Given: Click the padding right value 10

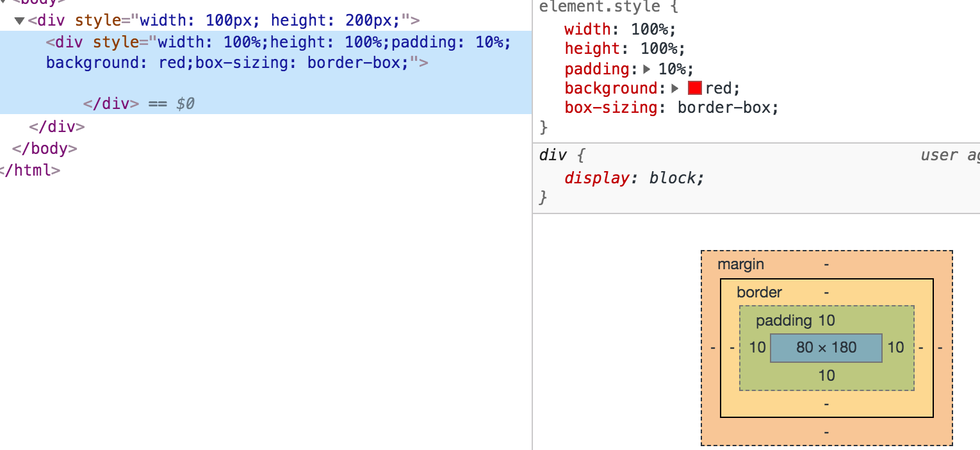Looking at the screenshot, I should coord(895,347).
